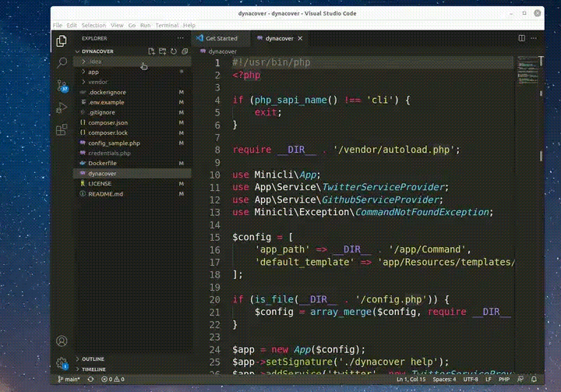Click New File icon in Explorer header
The image size is (561, 392).
click(151, 51)
